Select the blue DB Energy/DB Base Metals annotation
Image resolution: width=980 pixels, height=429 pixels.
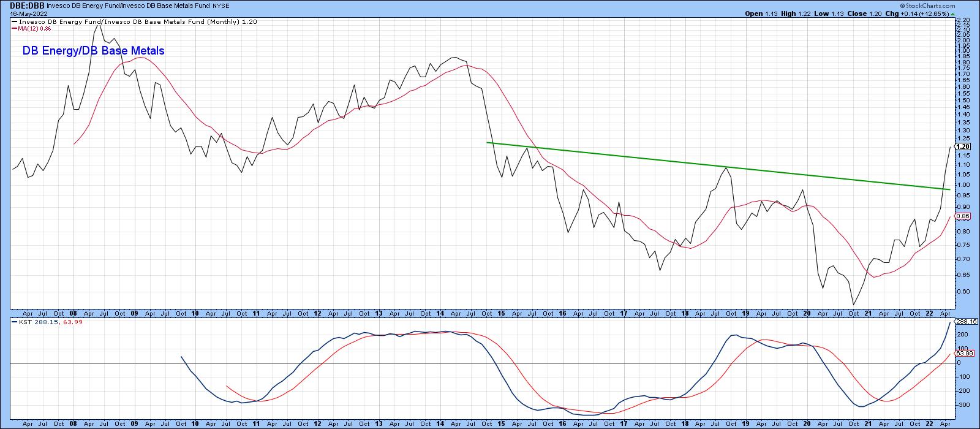[93, 51]
